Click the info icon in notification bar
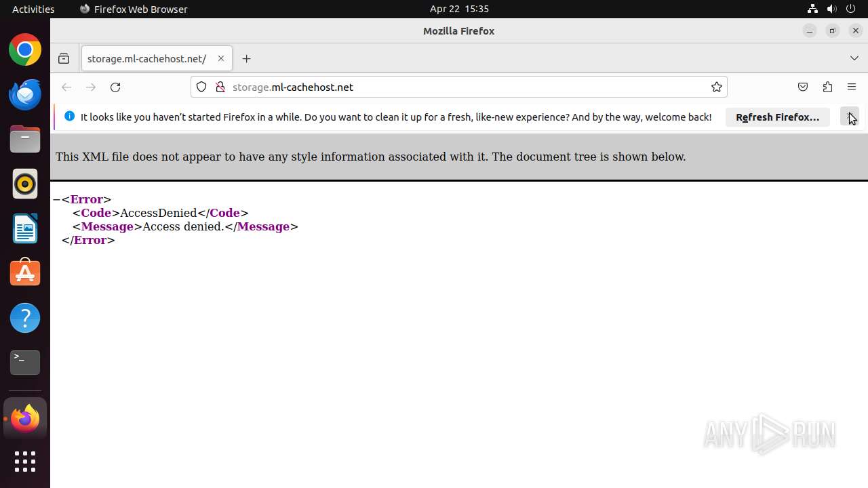This screenshot has width=868, height=488. [x=69, y=117]
